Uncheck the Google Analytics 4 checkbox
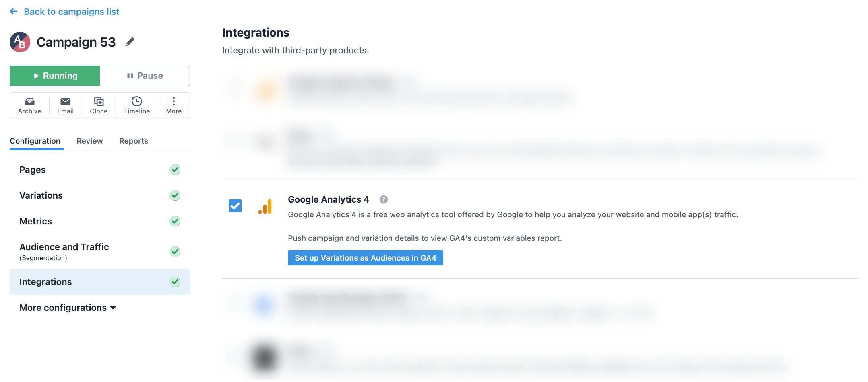Viewport: 868px width, 382px height. coord(235,206)
